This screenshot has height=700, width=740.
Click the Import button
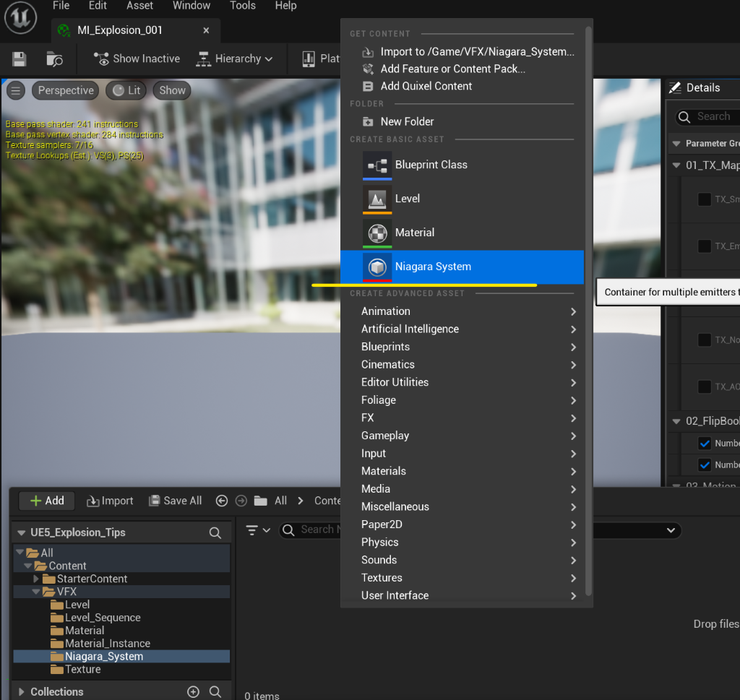coord(110,501)
